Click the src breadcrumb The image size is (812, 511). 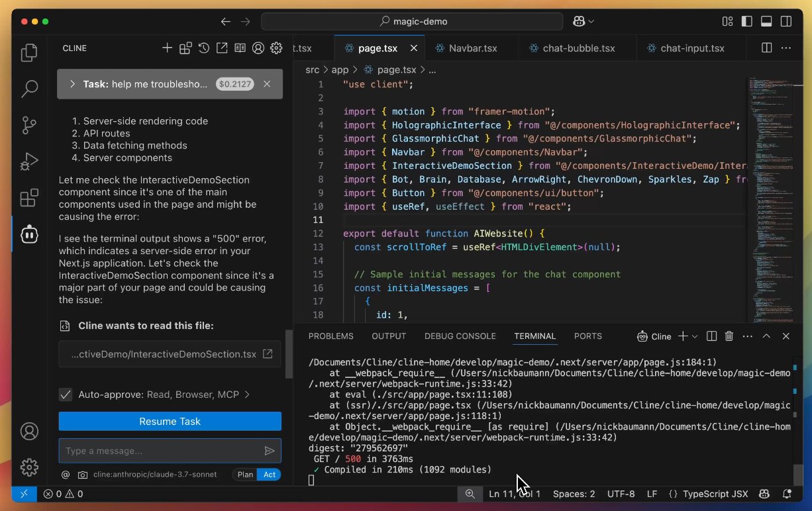(312, 70)
